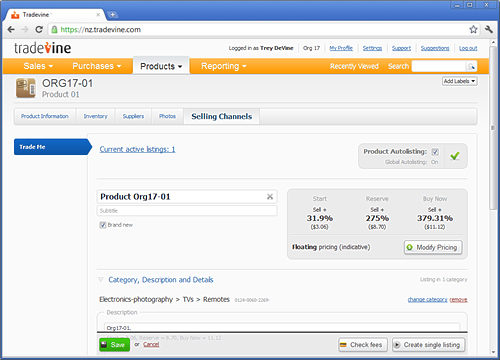Go back with browser back arrow
500x360 pixels.
coord(11,30)
